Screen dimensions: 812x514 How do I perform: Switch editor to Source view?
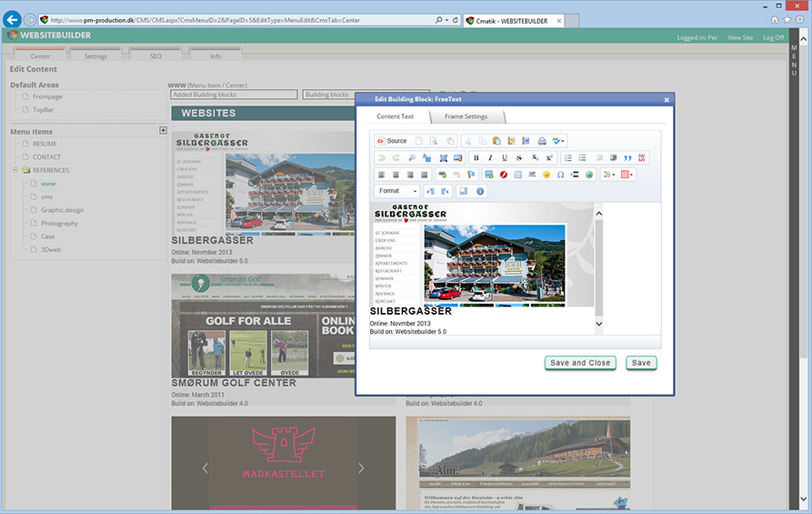(392, 141)
